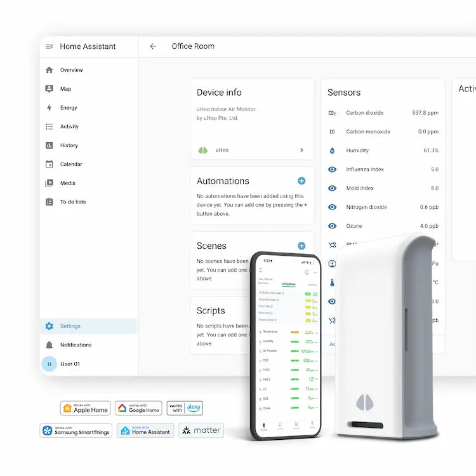
Task: Open the User 01 profile avatar
Action: point(49,364)
